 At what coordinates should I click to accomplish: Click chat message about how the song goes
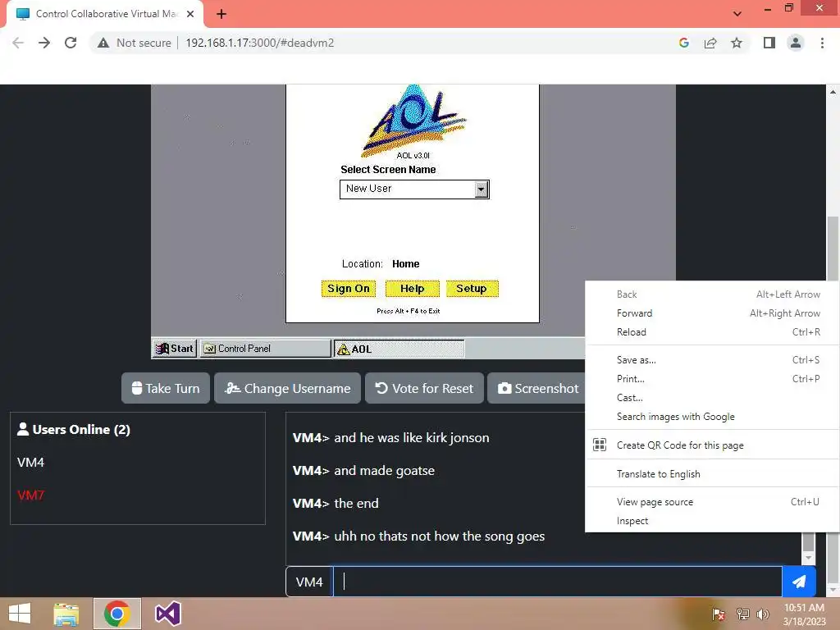(x=440, y=536)
